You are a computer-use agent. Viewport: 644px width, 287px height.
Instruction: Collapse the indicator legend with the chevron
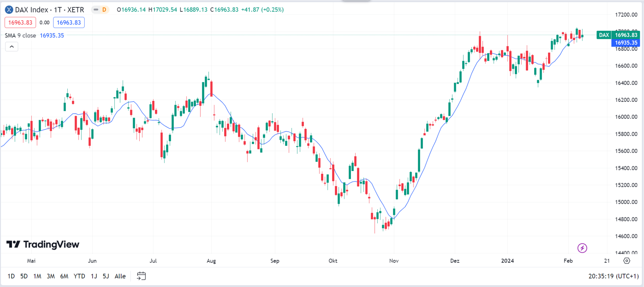[12, 46]
